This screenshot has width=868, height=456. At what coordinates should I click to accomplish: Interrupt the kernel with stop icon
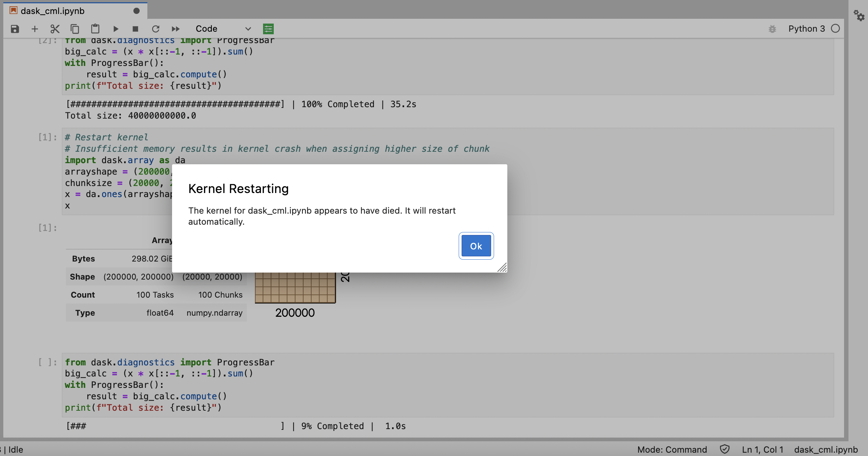coord(135,29)
